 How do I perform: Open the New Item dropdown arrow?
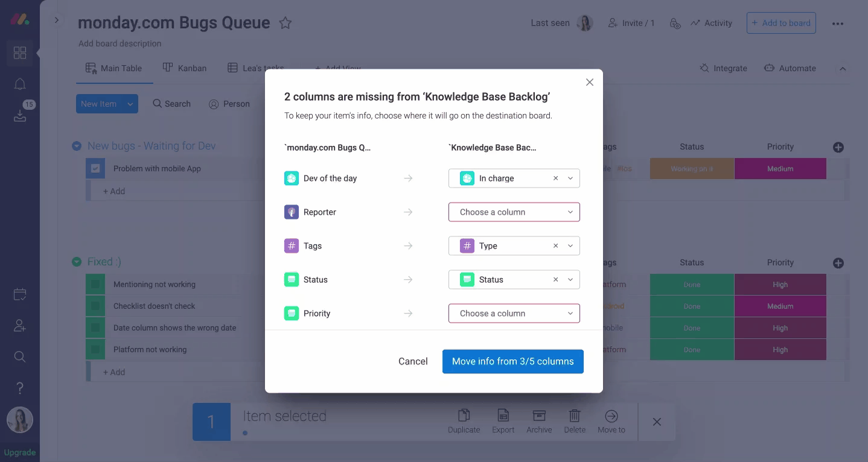130,104
